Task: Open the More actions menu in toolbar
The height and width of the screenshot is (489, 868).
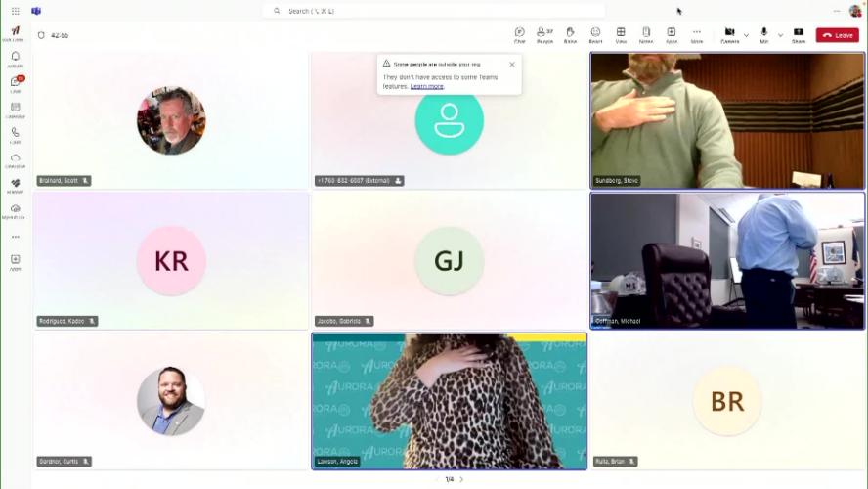Action: pyautogui.click(x=697, y=34)
